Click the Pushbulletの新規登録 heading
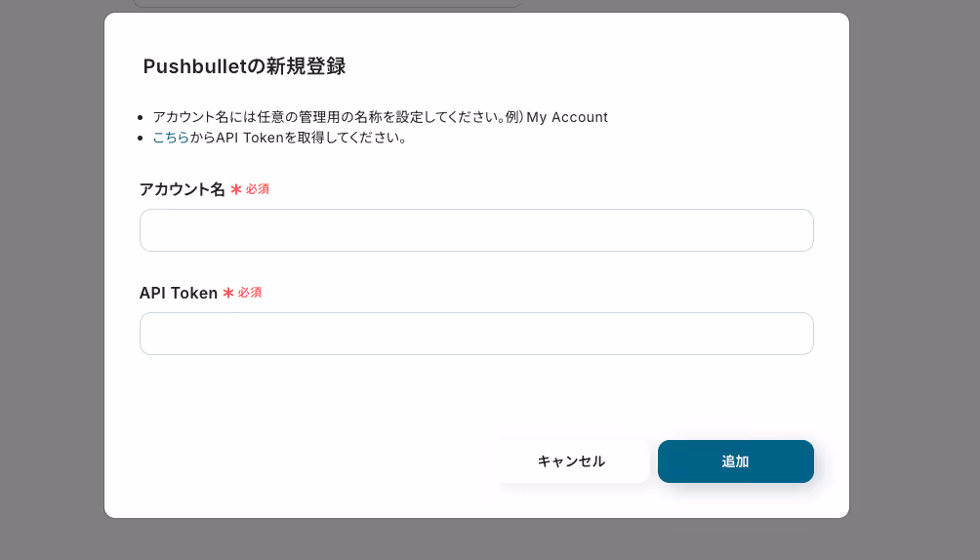Viewport: 980px width, 560px height. [244, 66]
